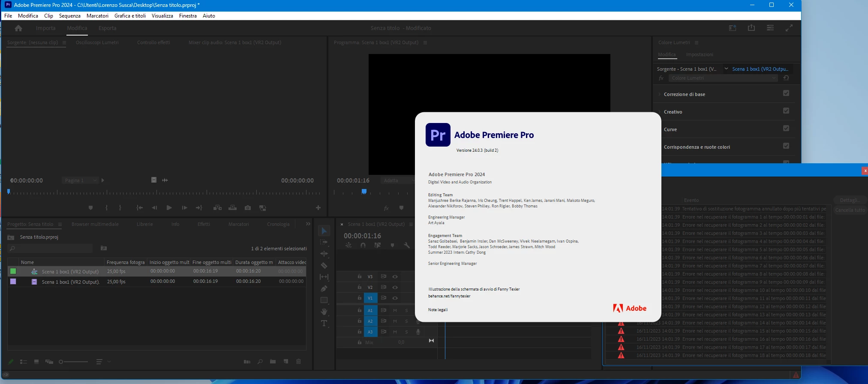
Task: Select the Type tool
Action: point(324,323)
